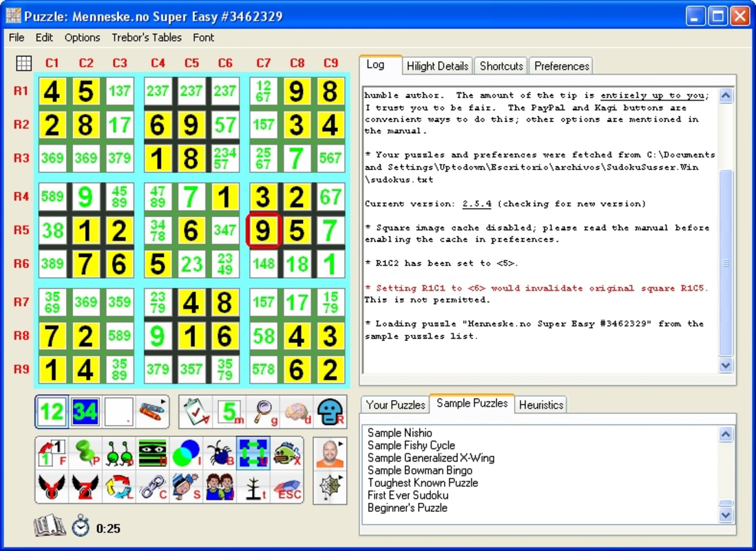Open the bald man portrait dropdown
This screenshot has width=756, height=551.
[330, 453]
